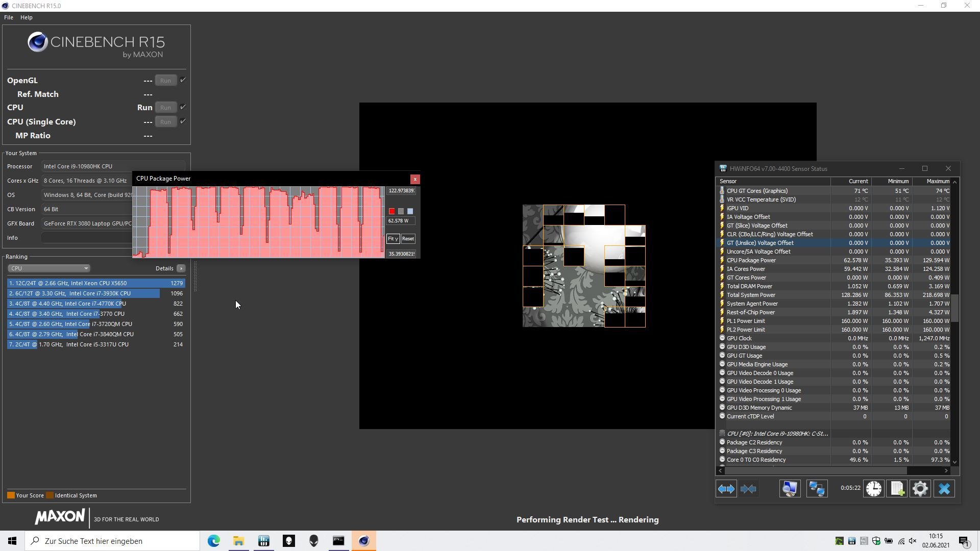Open Windows Security shield tray icon
The height and width of the screenshot is (551, 980).
click(876, 541)
